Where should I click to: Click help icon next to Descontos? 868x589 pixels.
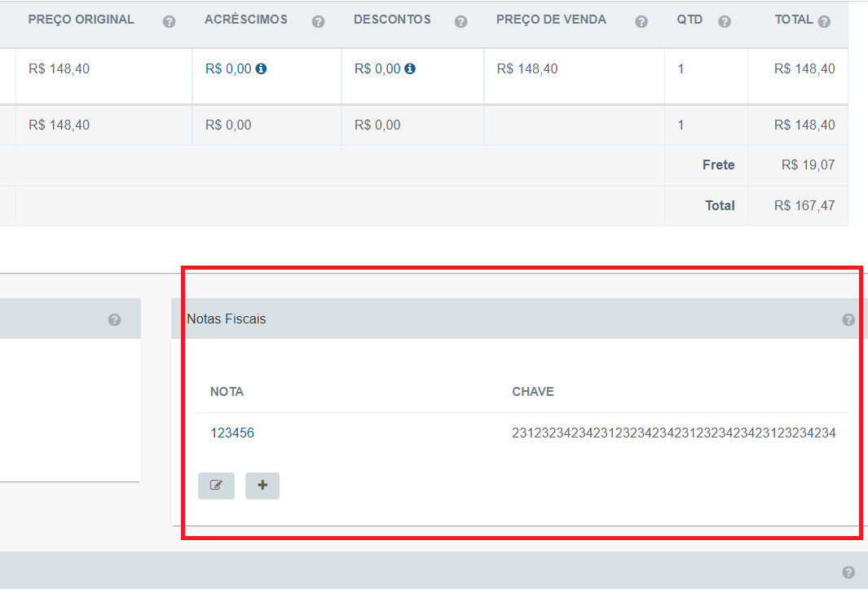point(461,22)
